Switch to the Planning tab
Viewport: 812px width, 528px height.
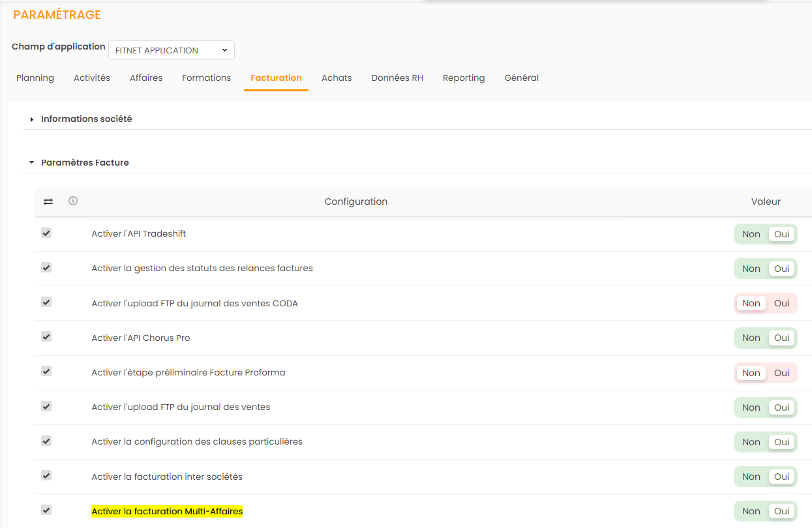(x=35, y=78)
